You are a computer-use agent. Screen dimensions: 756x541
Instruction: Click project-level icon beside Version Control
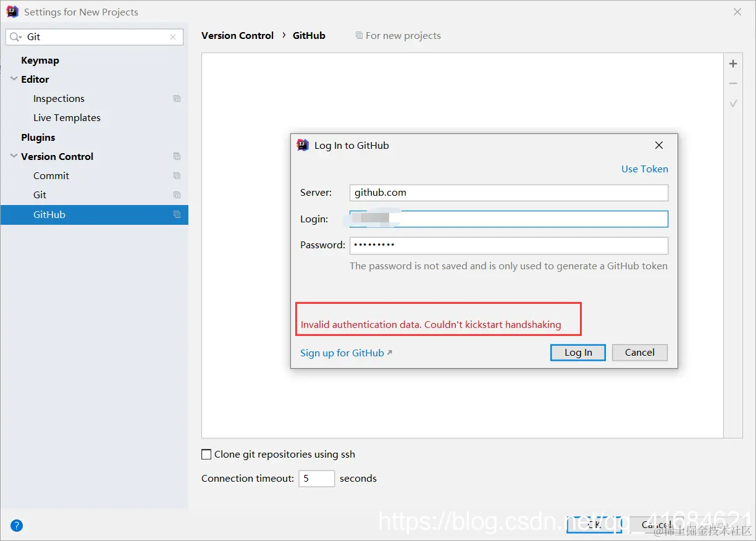click(x=177, y=157)
